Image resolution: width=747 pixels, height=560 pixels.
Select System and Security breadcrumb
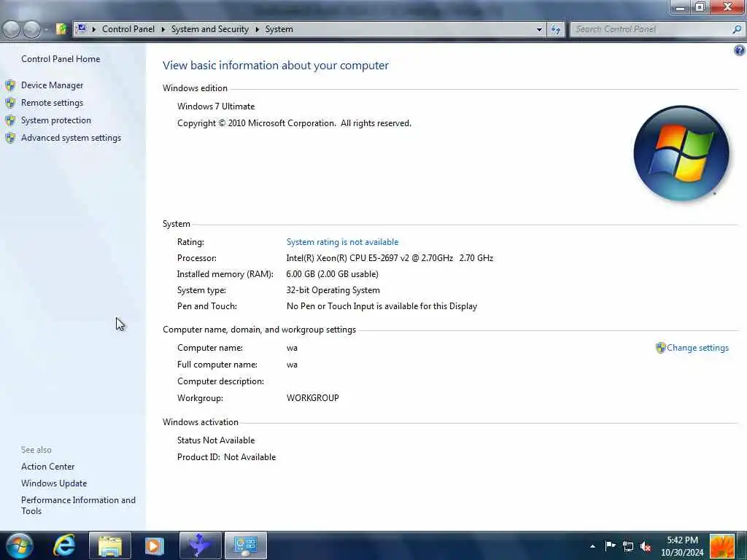tap(209, 29)
